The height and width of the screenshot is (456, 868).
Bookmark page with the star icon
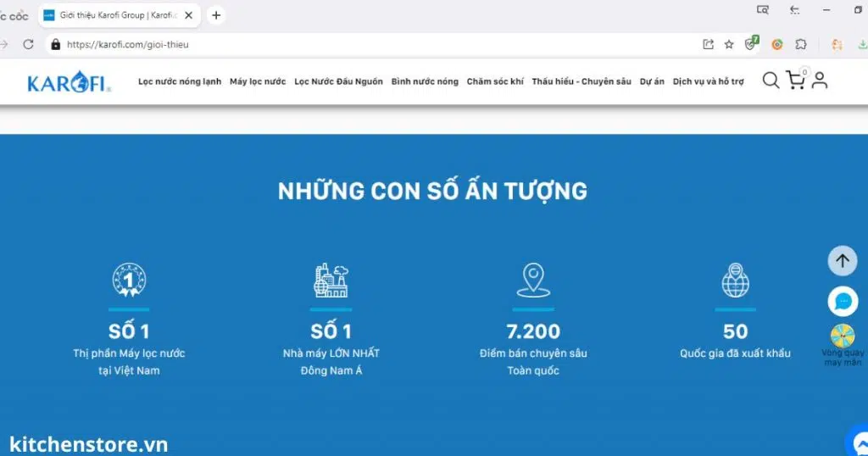(x=729, y=44)
